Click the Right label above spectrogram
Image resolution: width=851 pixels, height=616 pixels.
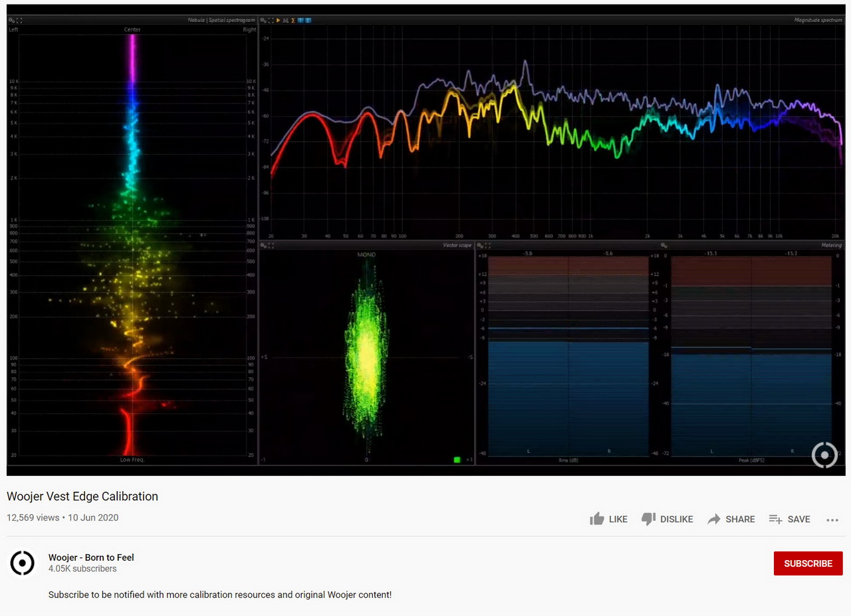point(249,30)
